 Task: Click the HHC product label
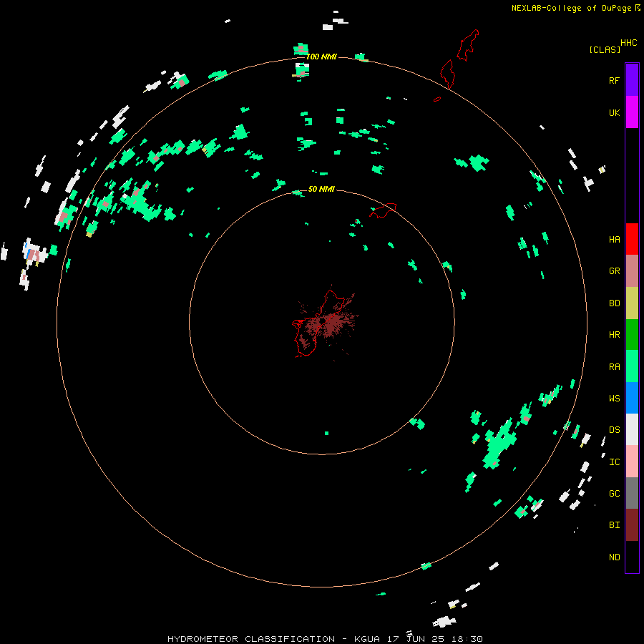pos(628,43)
